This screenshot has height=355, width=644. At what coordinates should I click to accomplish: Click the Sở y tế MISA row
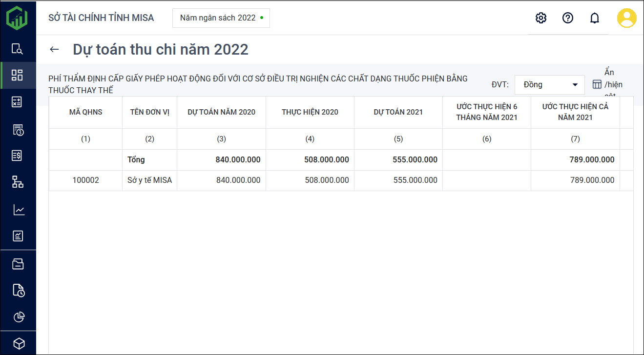coord(149,180)
